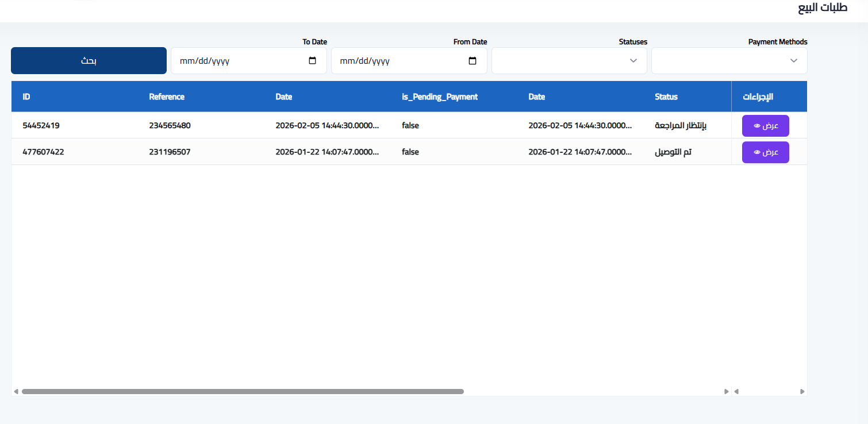Focus the From Date input field
The height and width of the screenshot is (424, 868).
pyautogui.click(x=401, y=61)
